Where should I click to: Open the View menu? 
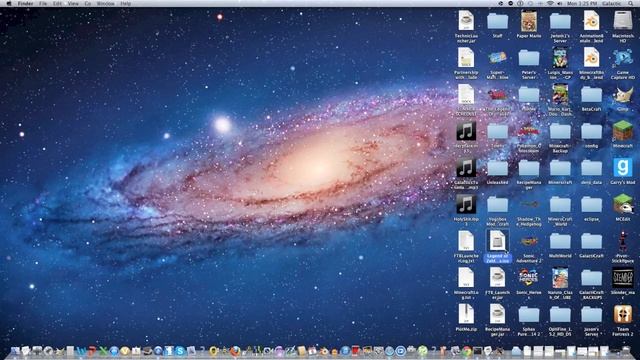click(x=73, y=3)
